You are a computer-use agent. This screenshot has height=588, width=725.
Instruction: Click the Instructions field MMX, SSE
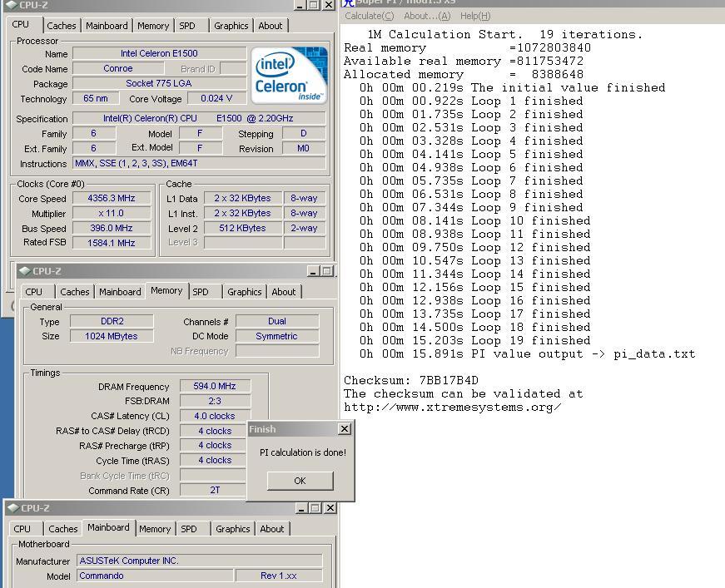pos(199,163)
